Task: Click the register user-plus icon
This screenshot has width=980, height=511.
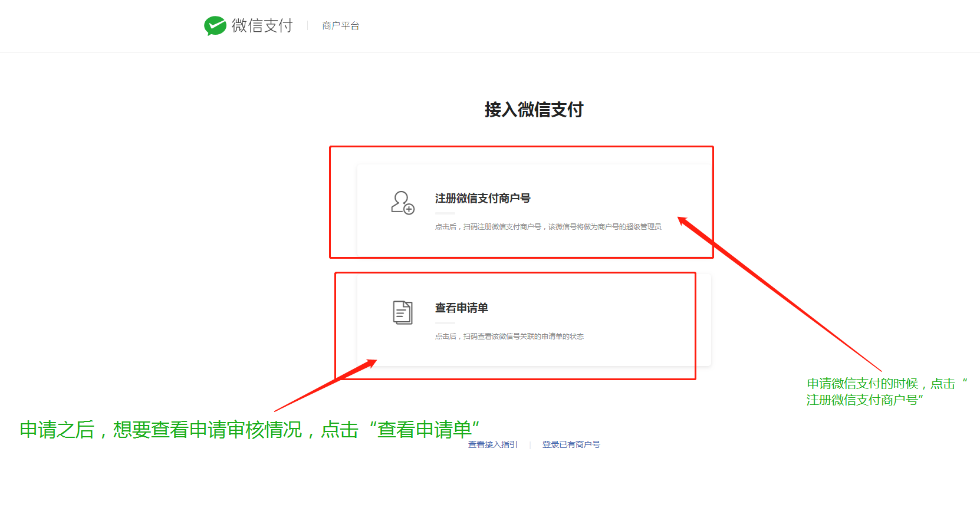Action: tap(403, 203)
